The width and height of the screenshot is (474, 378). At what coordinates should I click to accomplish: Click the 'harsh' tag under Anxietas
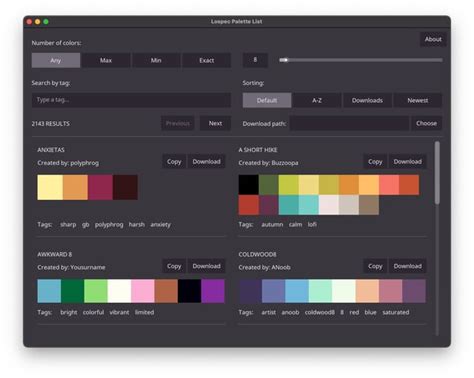coord(137,225)
